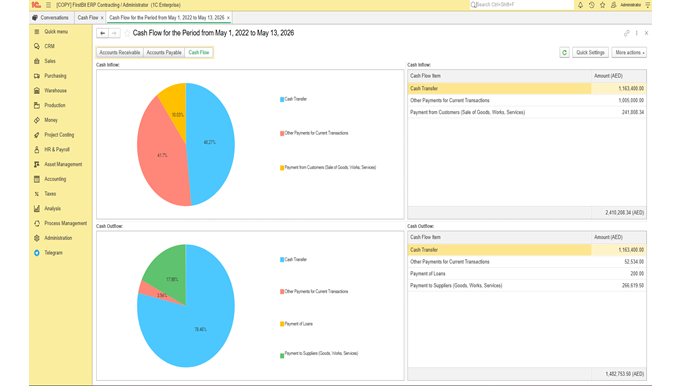Open the Accounting section icon
Screen dimensions: 680x390
37,179
